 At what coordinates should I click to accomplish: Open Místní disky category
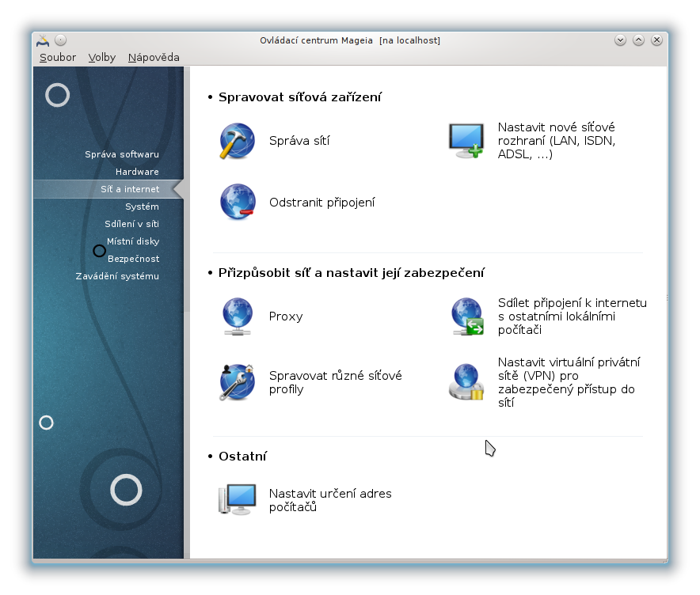[x=133, y=241]
